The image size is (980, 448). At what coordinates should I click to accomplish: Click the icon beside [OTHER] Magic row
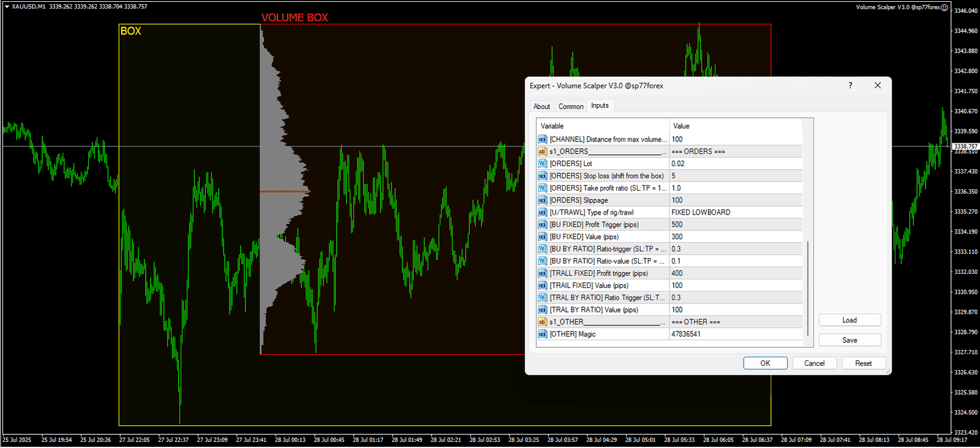tap(542, 334)
